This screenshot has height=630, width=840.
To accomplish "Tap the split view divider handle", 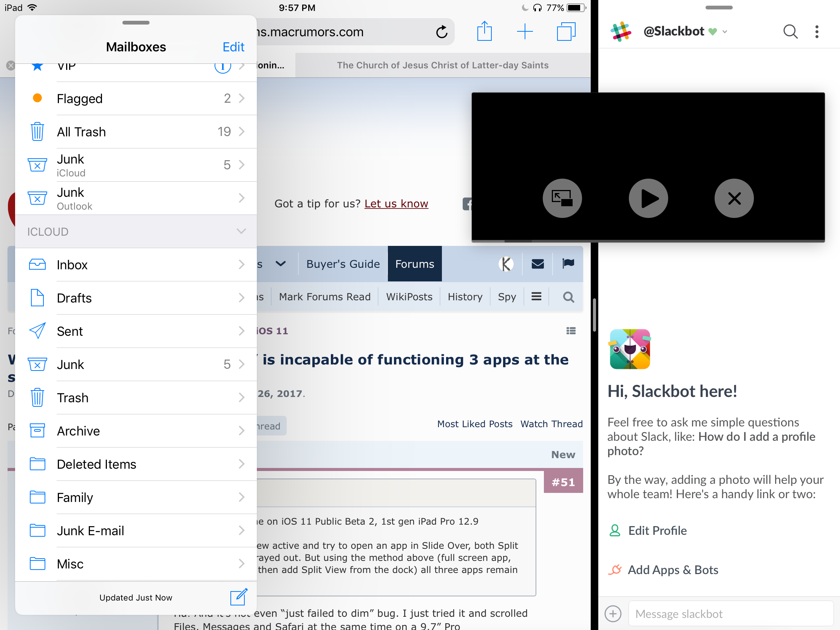I will (594, 315).
